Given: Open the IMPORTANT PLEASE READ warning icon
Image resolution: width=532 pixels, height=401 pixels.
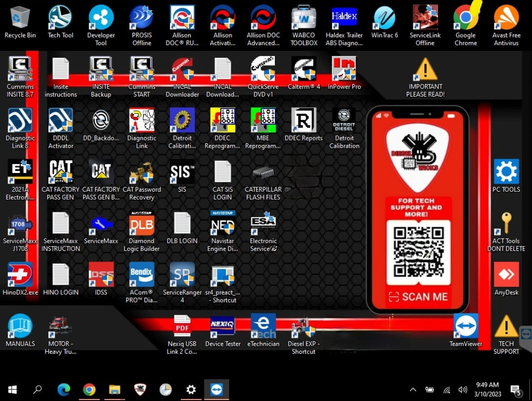Looking at the screenshot, I should pyautogui.click(x=425, y=70).
